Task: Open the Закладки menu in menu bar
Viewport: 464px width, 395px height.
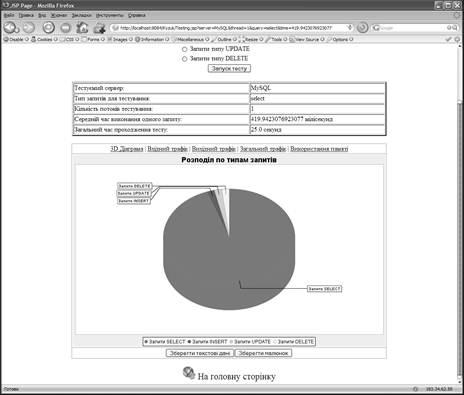Action: (x=81, y=15)
